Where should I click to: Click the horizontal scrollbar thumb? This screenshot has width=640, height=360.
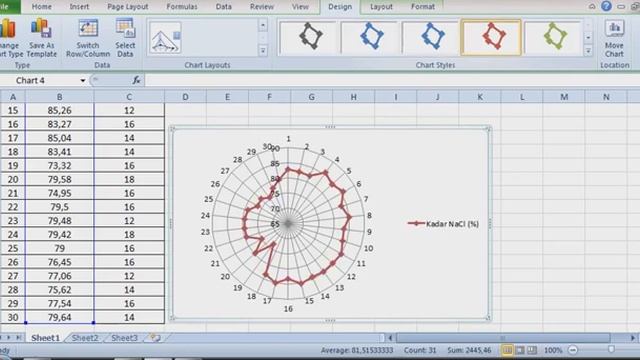[503, 338]
